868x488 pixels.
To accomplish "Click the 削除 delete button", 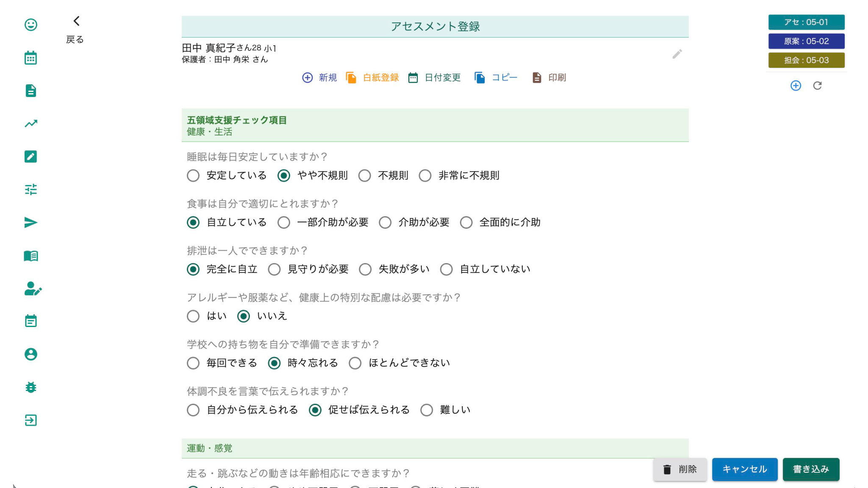I will click(x=680, y=469).
